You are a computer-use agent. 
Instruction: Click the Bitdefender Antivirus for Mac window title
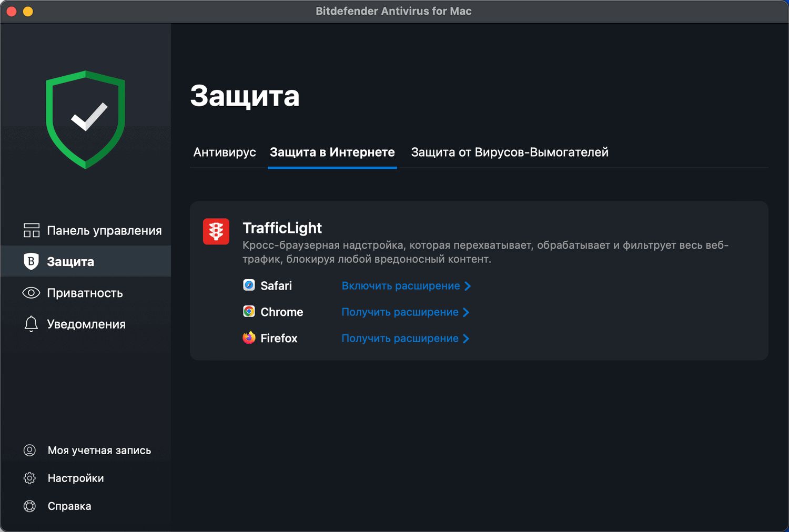coord(393,11)
